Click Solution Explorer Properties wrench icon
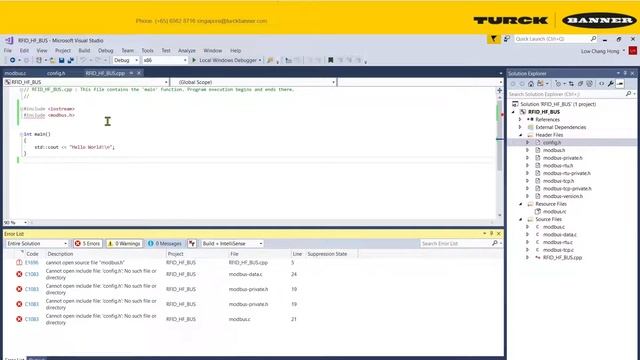 pyautogui.click(x=611, y=84)
